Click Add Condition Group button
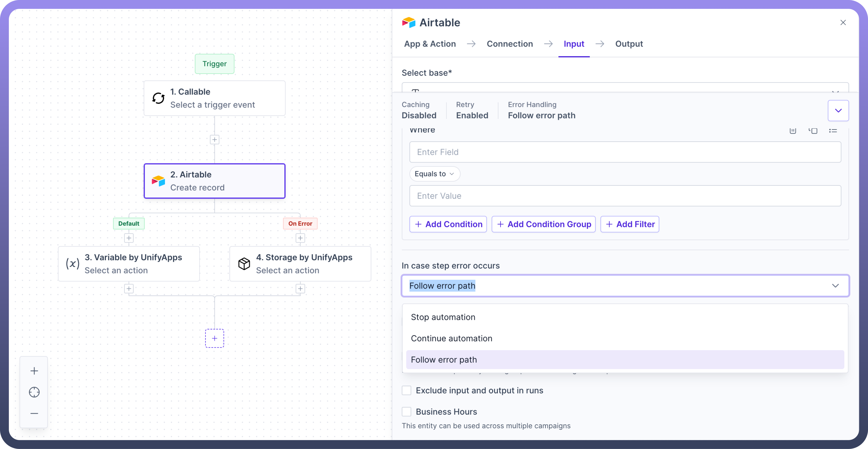This screenshot has width=868, height=449. click(543, 224)
